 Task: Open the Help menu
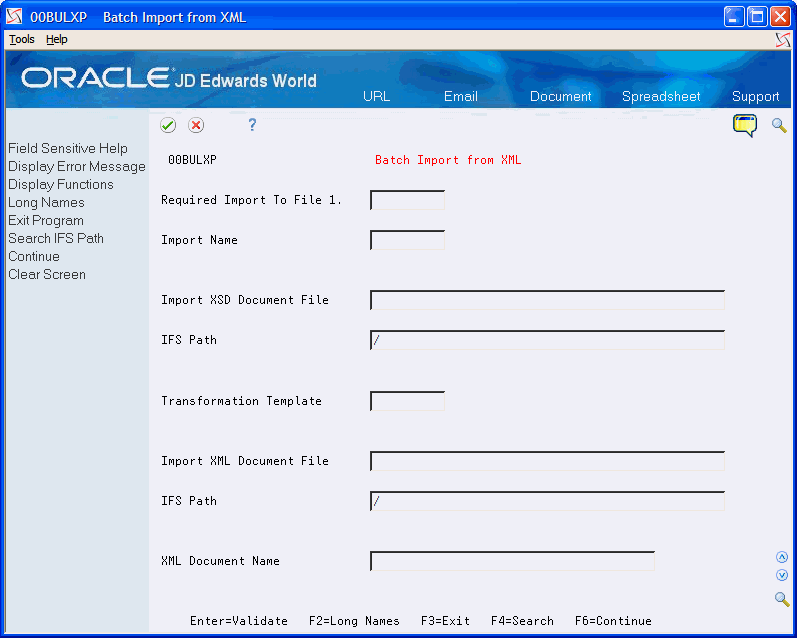point(56,39)
